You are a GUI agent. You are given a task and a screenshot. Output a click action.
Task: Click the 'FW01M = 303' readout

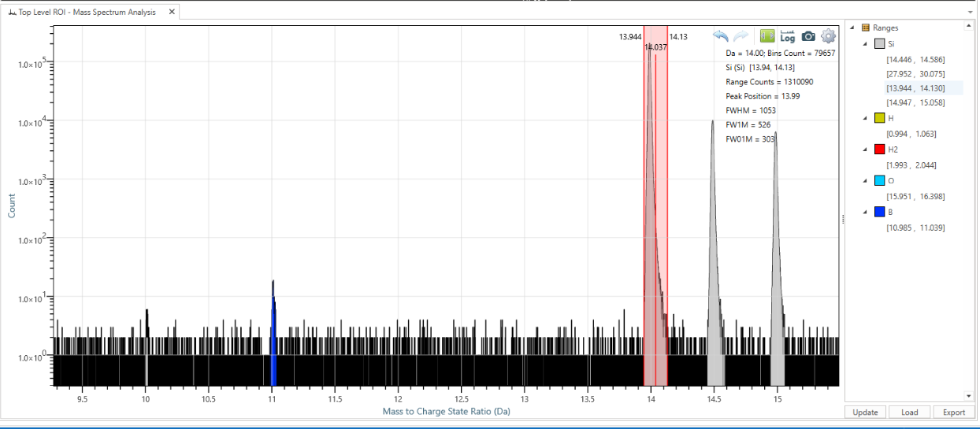[751, 139]
